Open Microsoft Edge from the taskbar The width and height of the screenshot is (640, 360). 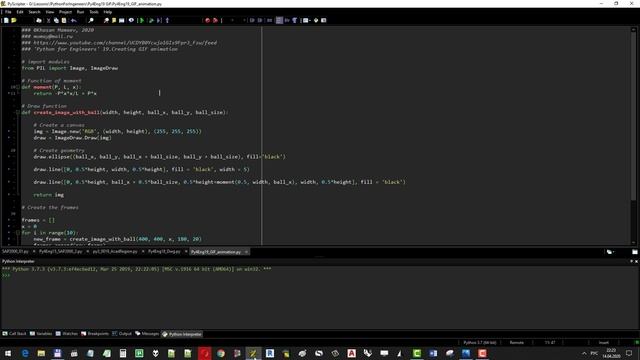coord(25,353)
